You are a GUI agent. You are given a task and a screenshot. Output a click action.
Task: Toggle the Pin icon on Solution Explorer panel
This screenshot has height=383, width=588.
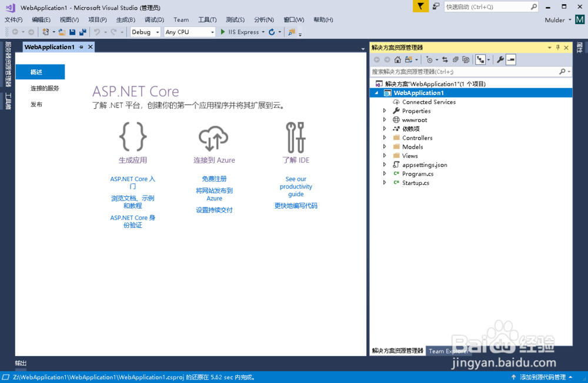pos(559,47)
